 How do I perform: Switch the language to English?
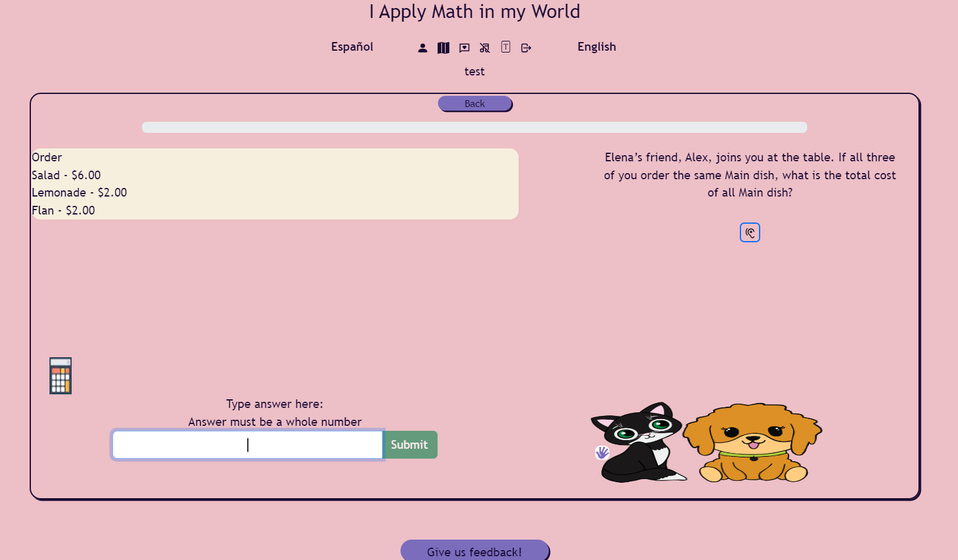(x=596, y=46)
